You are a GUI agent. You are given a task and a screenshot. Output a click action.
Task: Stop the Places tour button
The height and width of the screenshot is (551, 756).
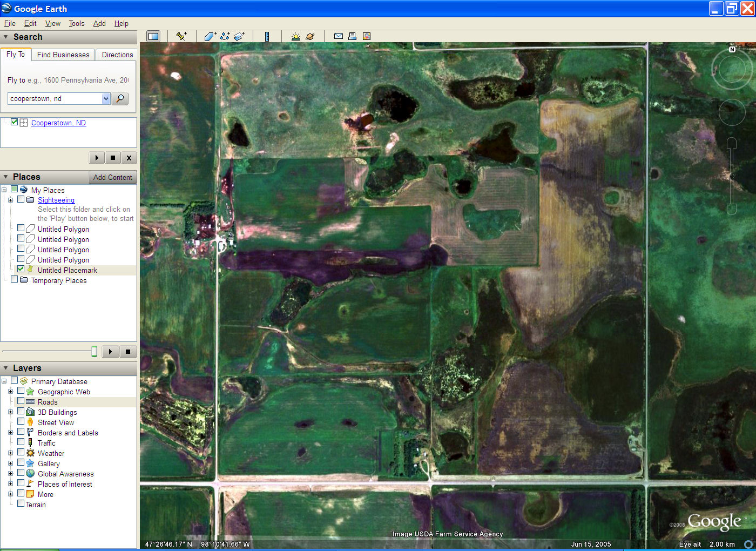pyautogui.click(x=127, y=352)
